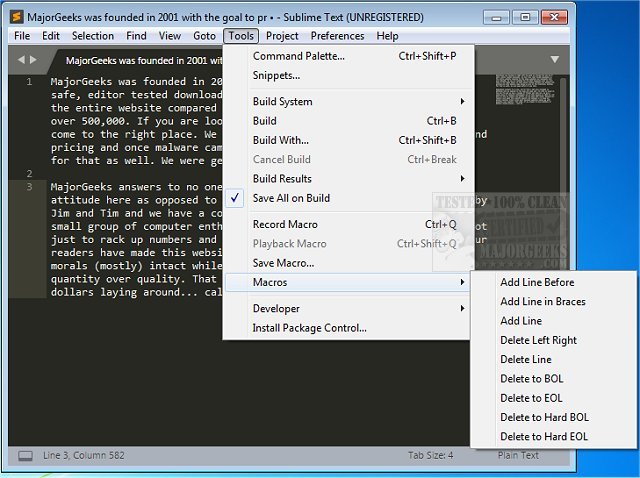Click the editor vertical scrollbar
640x478 pixels.
(564, 171)
